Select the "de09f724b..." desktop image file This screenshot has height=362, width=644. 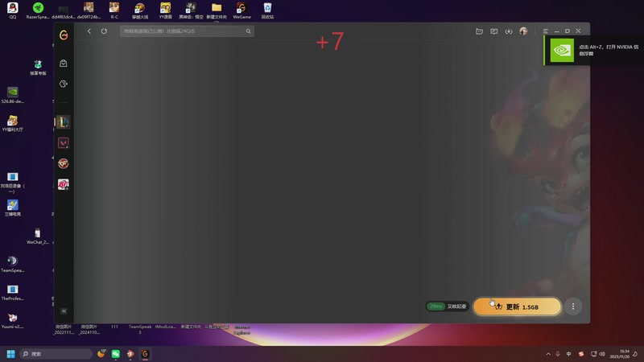click(x=89, y=10)
